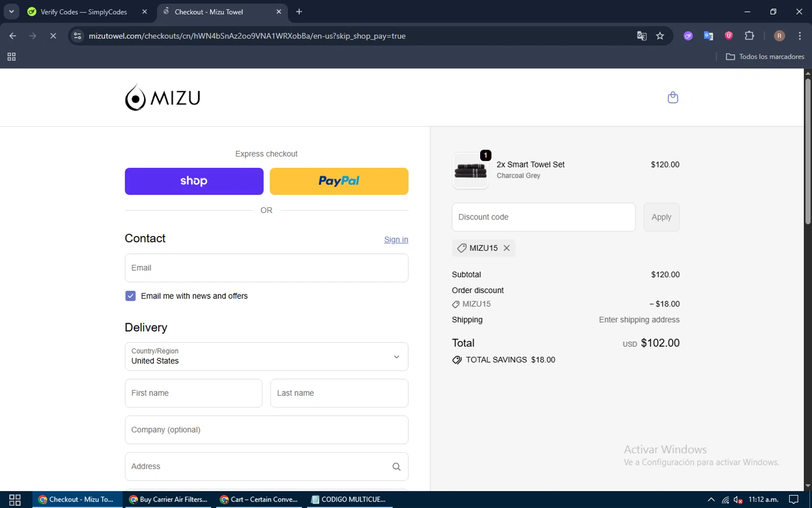Click the muted volume tray icon
The image size is (812, 508).
(x=738, y=500)
